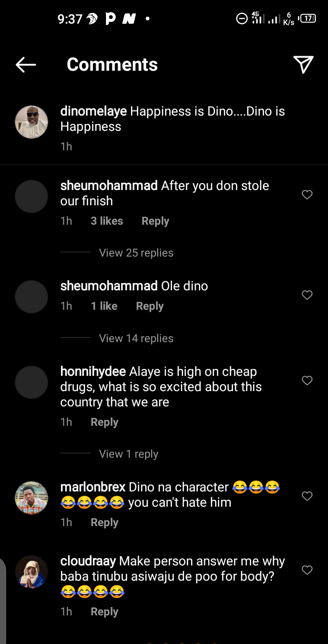
Task: View the "3 likes" count
Action: click(107, 221)
